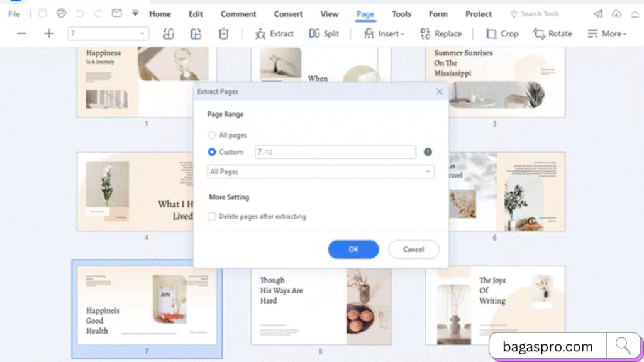Screen dimensions: 644x362
Task: Select the All pages radio button
Action: click(212, 135)
